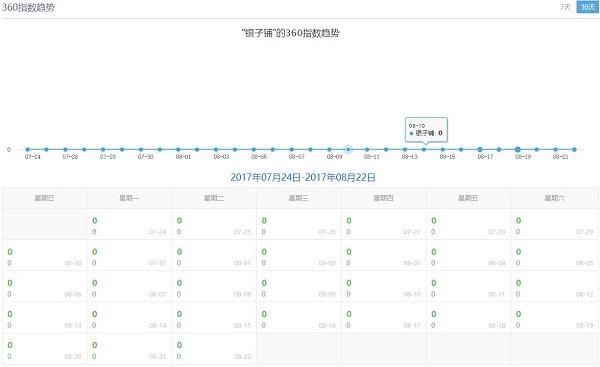Select the 07-24 calendar cell

point(129,224)
